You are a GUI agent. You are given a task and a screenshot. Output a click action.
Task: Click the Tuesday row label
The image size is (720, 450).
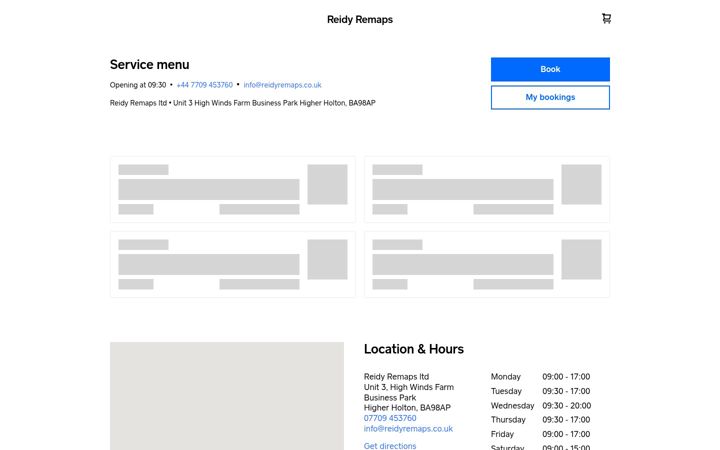[x=506, y=391]
